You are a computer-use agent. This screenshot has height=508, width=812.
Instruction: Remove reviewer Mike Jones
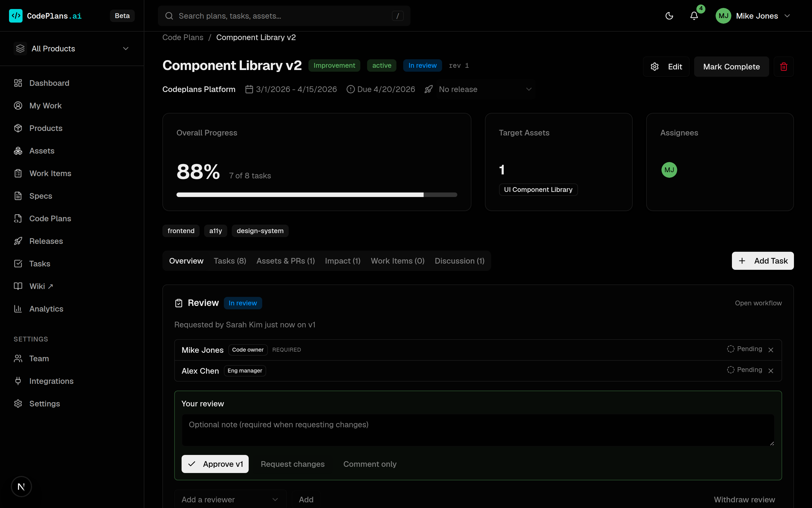[771, 350]
